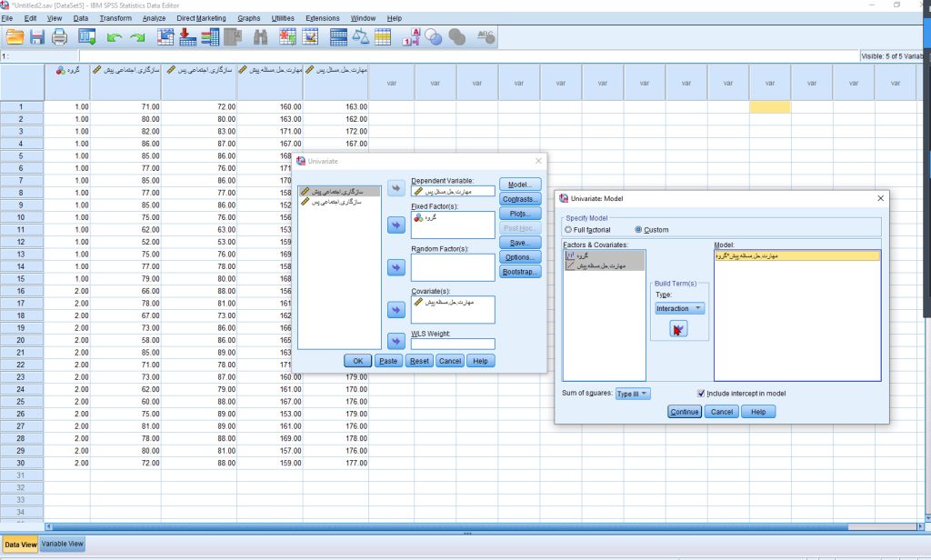Open Transform menu
931x560 pixels.
(115, 18)
